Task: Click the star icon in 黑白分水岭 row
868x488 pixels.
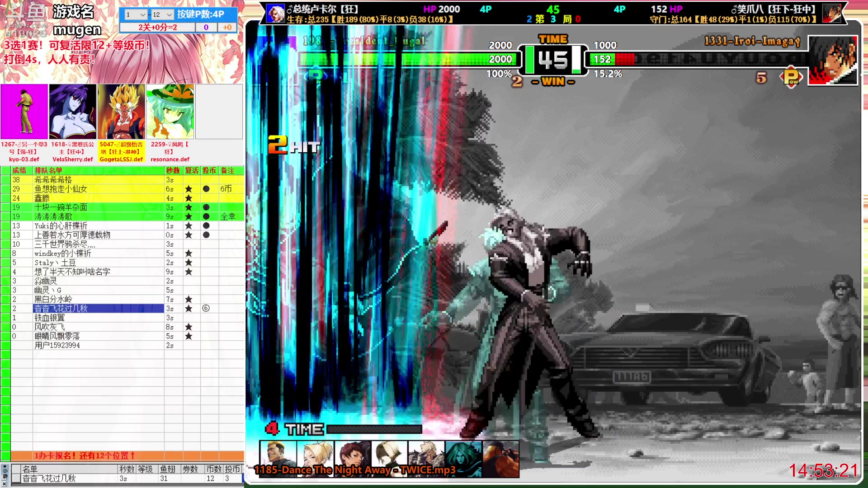Action: pos(189,299)
